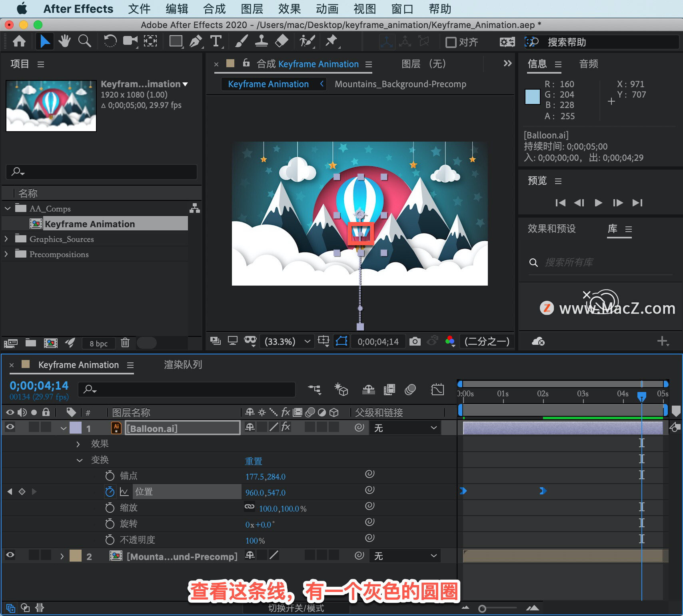683x616 pixels.
Task: Toggle the 缩放 stopwatch
Action: (110, 508)
